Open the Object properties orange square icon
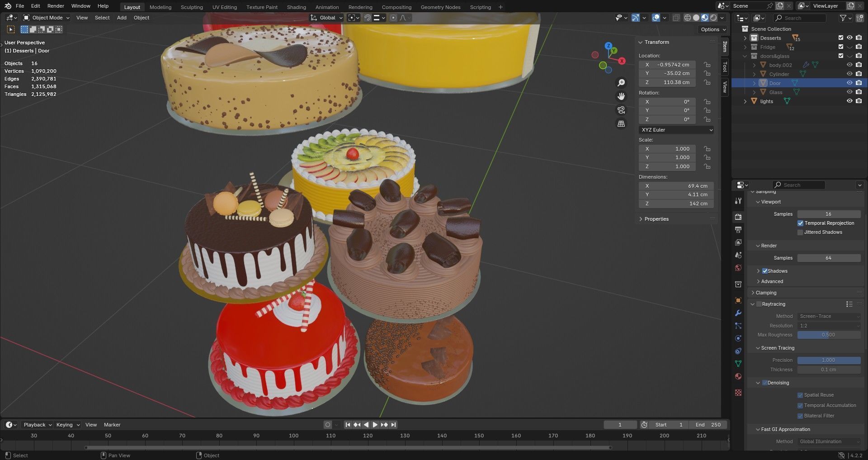The image size is (868, 460). point(738,300)
